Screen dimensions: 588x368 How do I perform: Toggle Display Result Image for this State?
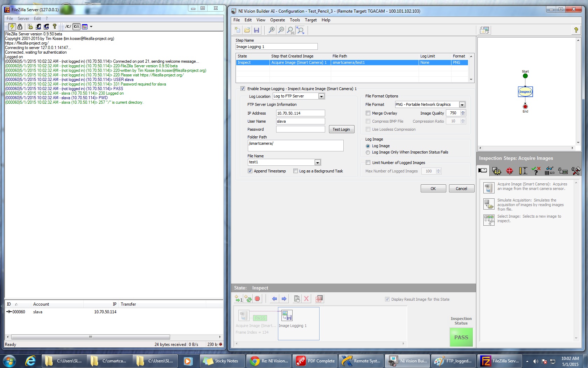tap(387, 299)
